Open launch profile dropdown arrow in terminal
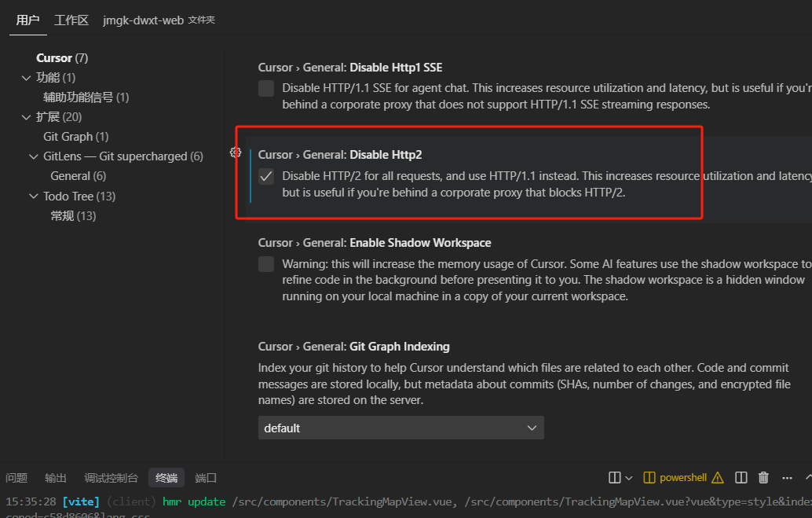 pos(629,478)
